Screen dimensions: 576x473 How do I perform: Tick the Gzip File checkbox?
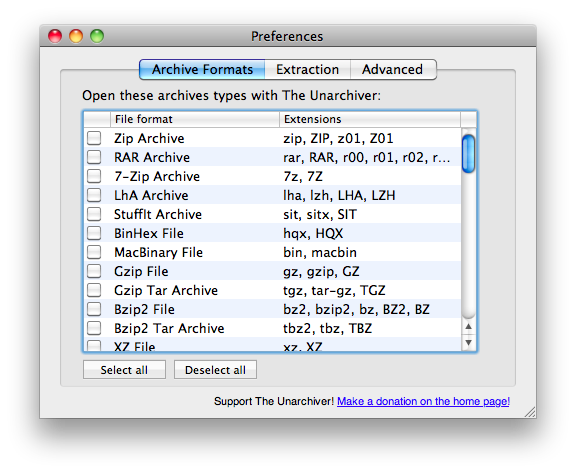94,271
